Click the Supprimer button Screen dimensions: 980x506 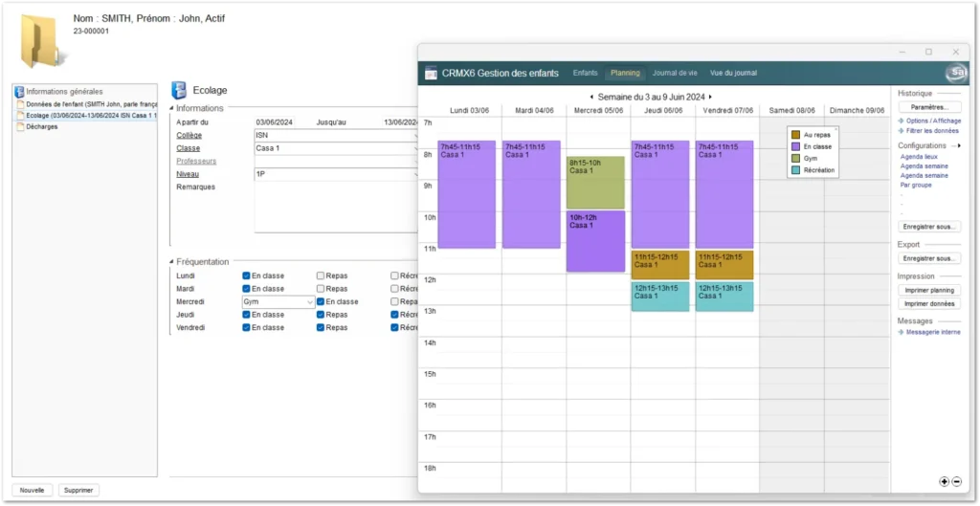click(x=78, y=491)
